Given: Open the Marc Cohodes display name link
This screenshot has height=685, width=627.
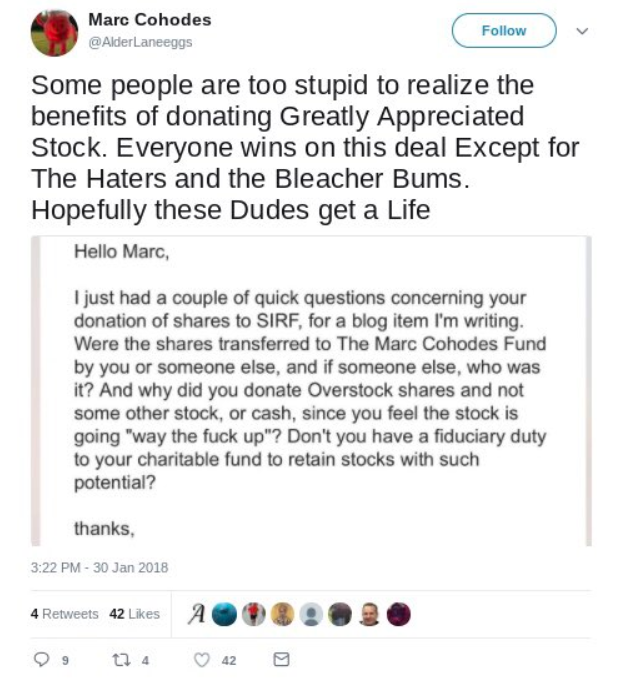Looking at the screenshot, I should pos(150,21).
